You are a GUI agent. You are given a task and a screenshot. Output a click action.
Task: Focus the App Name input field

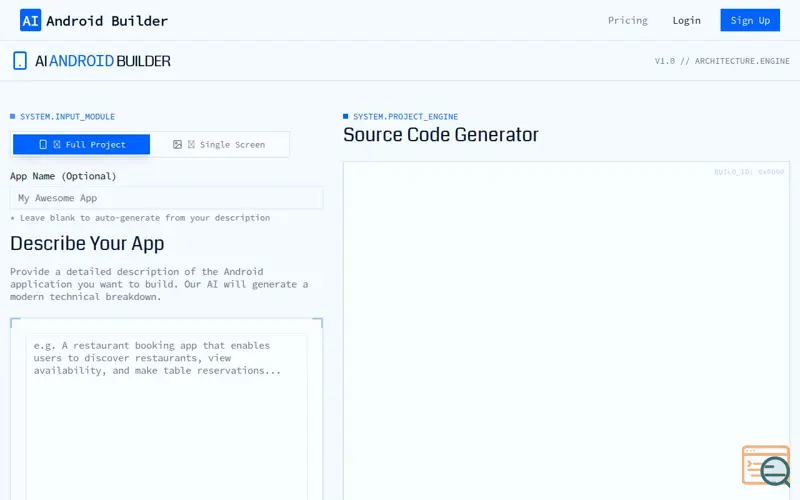(x=166, y=198)
